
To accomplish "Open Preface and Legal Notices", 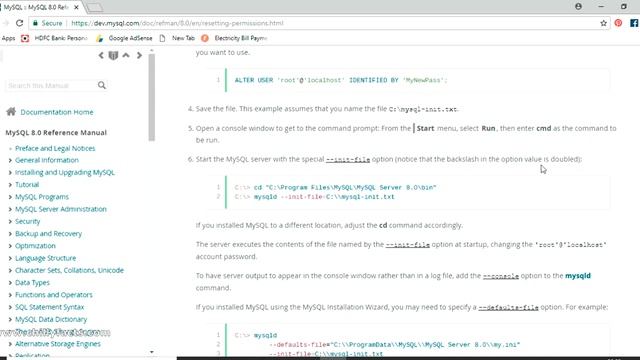I will (x=55, y=148).
